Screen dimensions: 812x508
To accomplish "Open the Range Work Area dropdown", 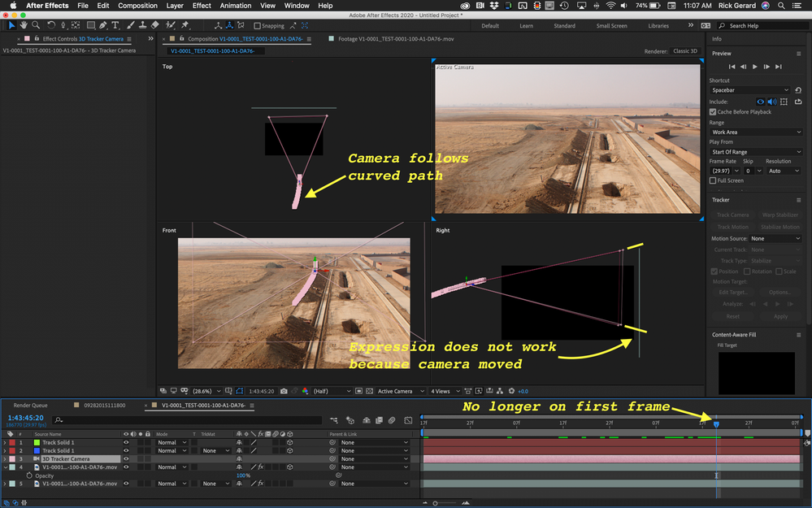I will pyautogui.click(x=756, y=132).
